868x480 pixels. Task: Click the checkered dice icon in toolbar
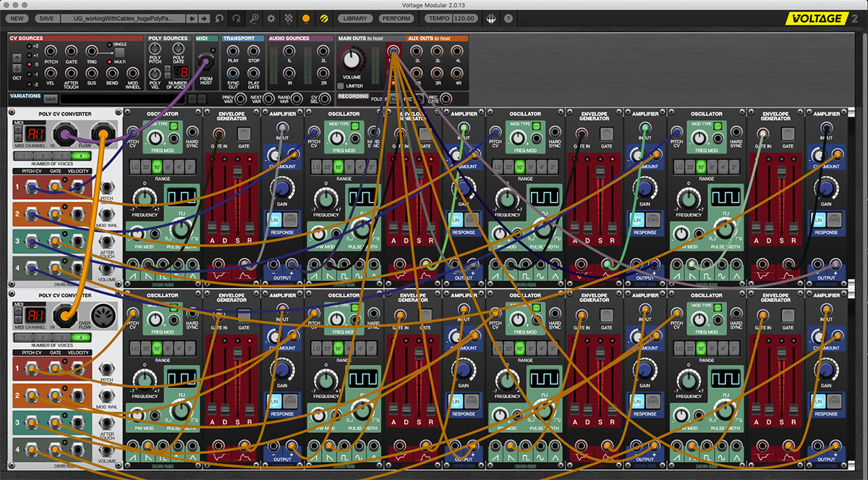289,18
